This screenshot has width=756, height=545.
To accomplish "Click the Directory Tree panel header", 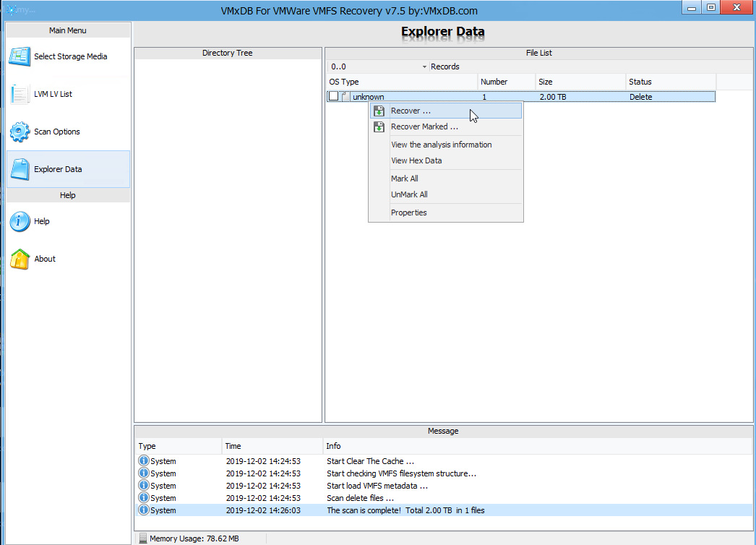I will point(228,53).
